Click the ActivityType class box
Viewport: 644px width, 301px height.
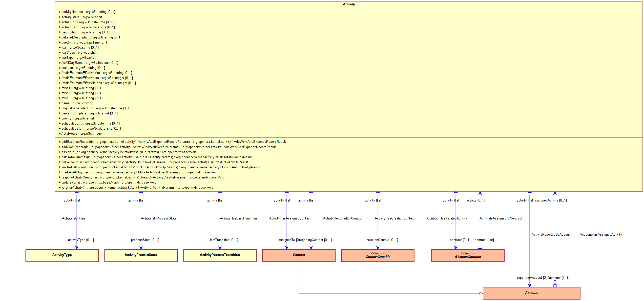pos(62,255)
